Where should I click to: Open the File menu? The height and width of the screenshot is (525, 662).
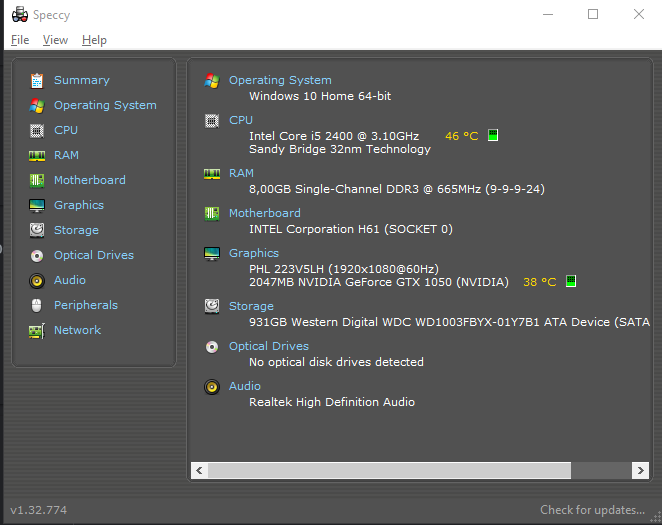click(x=20, y=40)
